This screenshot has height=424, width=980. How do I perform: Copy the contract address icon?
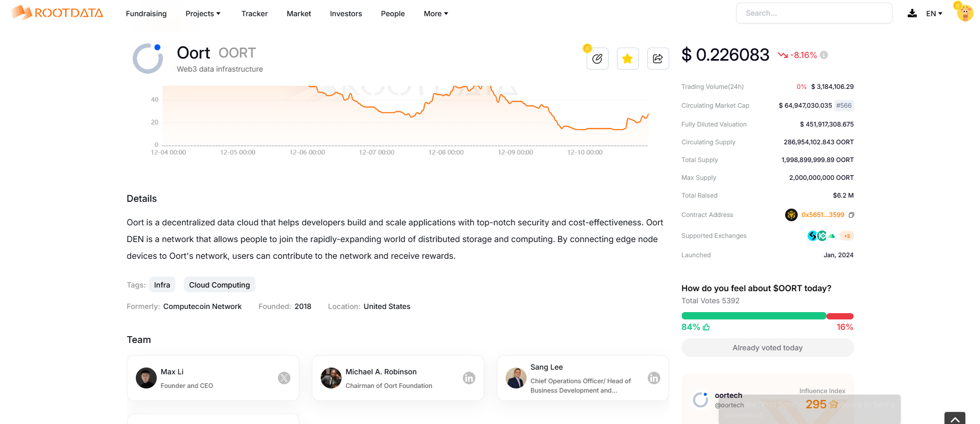tap(851, 215)
